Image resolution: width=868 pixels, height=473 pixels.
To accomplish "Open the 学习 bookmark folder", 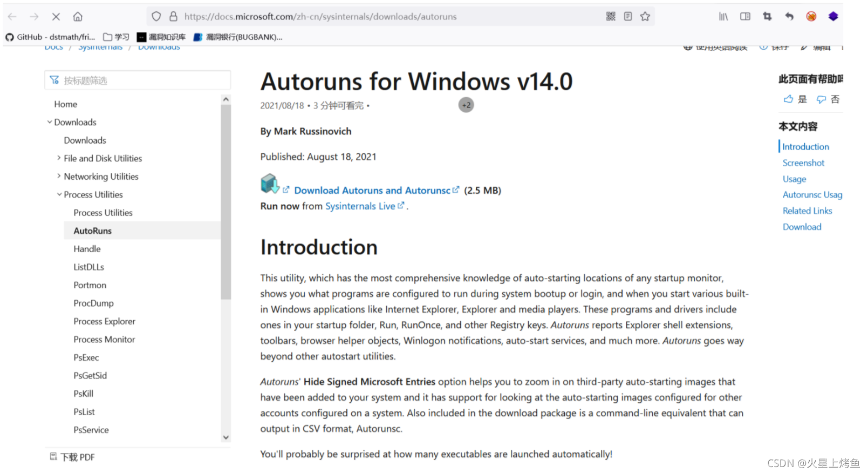I will click(116, 37).
